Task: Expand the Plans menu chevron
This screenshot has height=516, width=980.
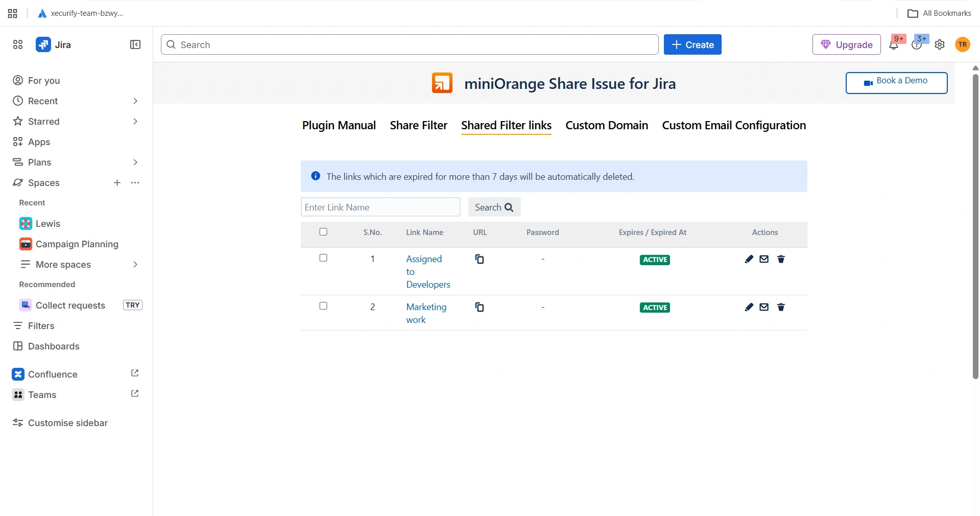Action: coord(135,162)
